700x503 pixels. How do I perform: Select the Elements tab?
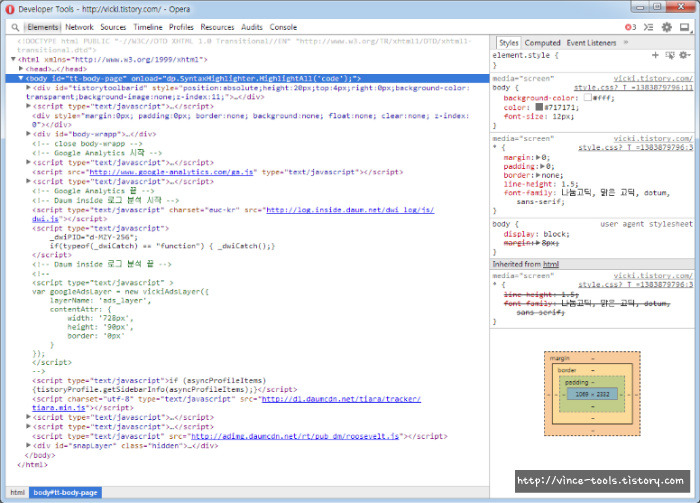[42, 27]
